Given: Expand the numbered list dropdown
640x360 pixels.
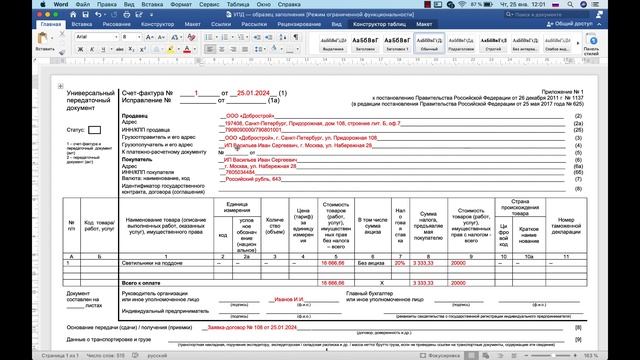Looking at the screenshot, I should pyautogui.click(x=232, y=37).
